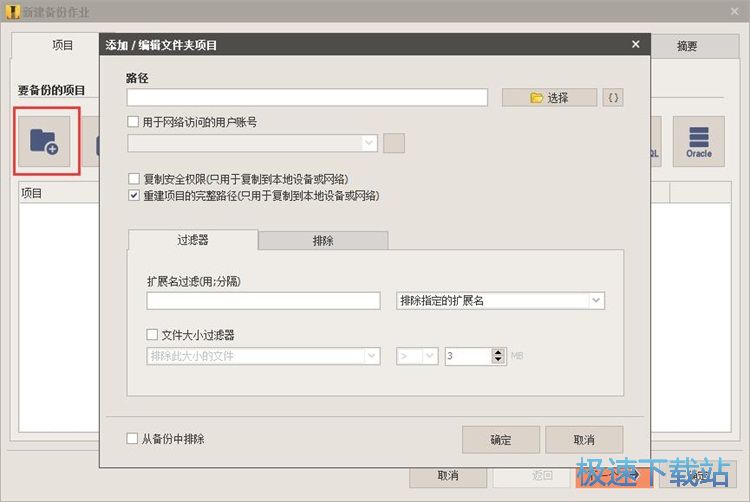Open the network user account dropdown
Image resolution: width=750 pixels, height=502 pixels.
[253, 143]
